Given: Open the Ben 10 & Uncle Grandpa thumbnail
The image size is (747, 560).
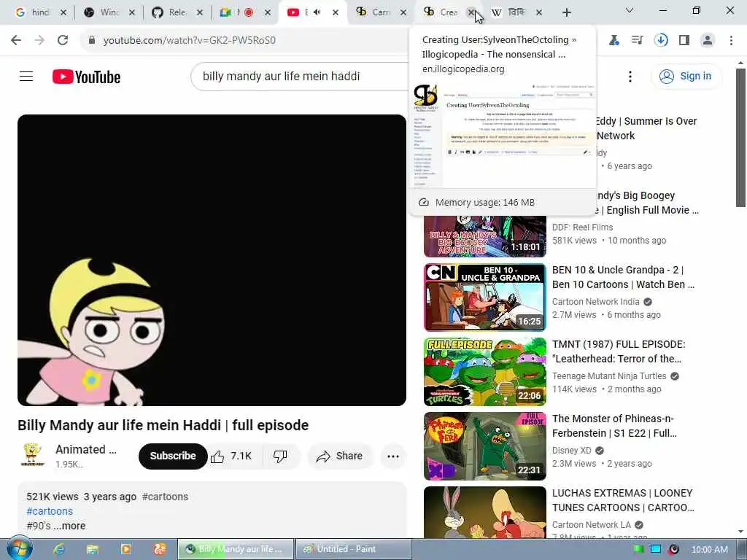Looking at the screenshot, I should (x=485, y=297).
